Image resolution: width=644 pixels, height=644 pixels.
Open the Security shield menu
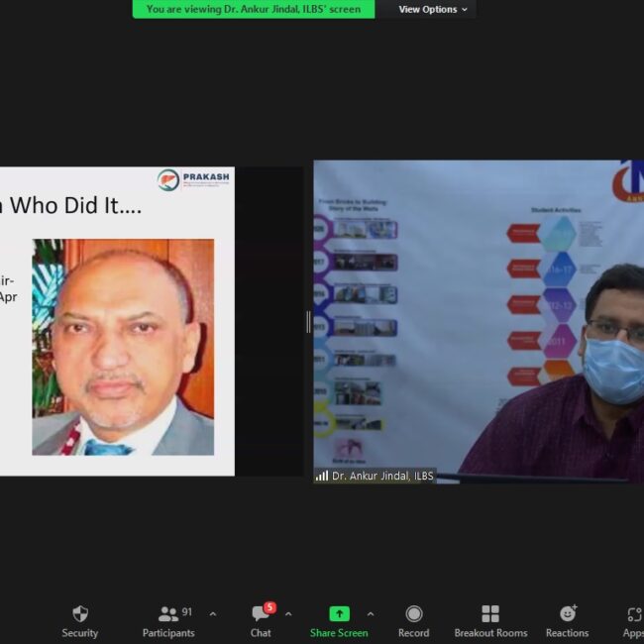(80, 620)
